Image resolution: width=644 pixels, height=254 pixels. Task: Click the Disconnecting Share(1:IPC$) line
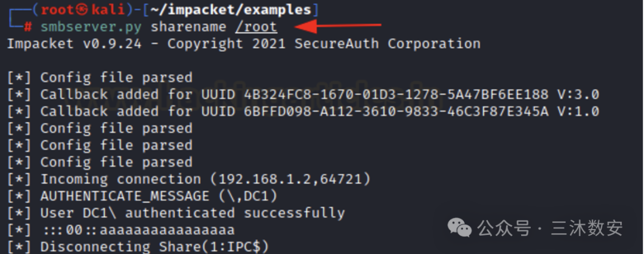pyautogui.click(x=138, y=247)
